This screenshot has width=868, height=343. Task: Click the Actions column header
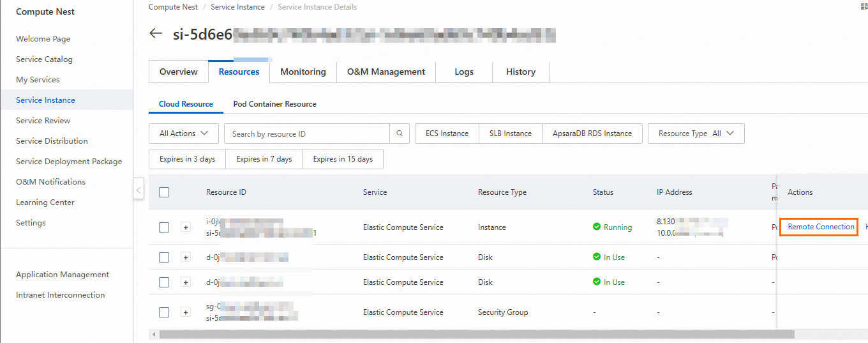800,192
